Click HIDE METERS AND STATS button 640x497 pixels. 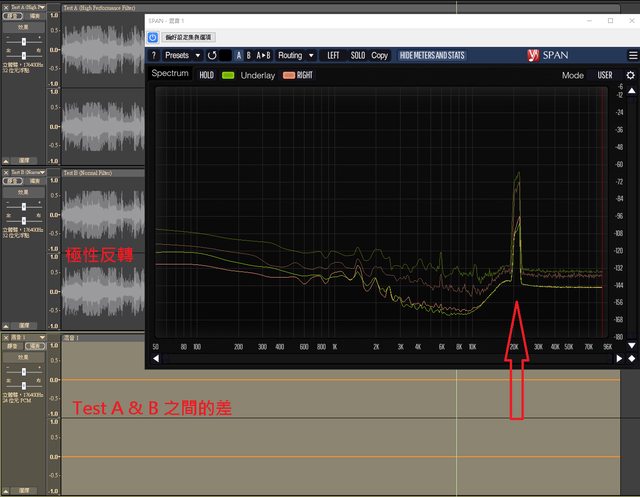[x=431, y=55]
